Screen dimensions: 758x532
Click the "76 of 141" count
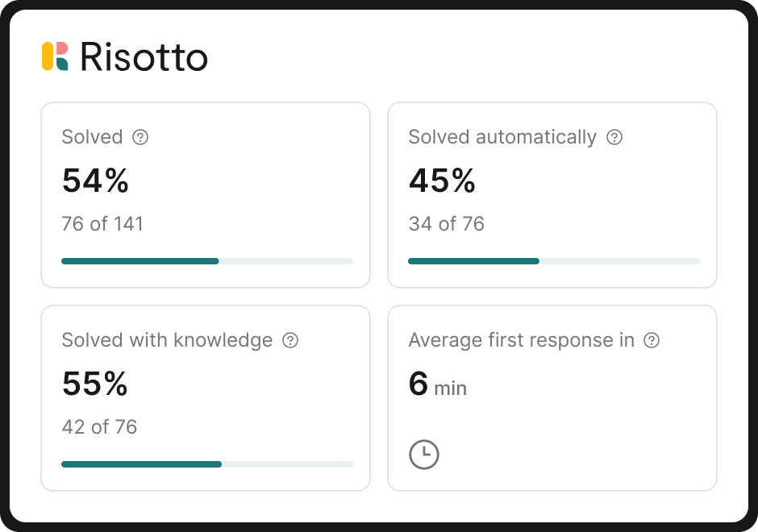point(102,223)
